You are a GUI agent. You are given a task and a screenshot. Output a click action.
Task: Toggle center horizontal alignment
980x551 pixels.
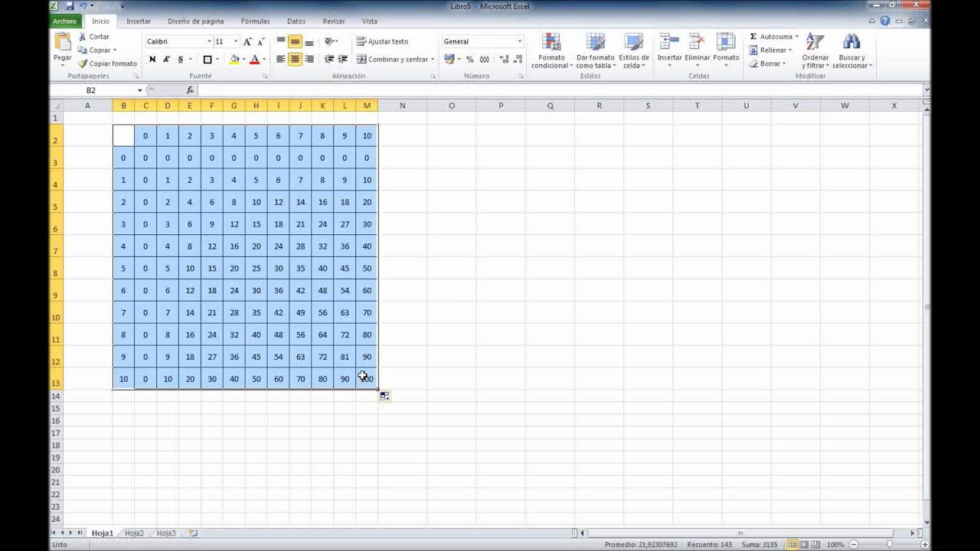point(295,59)
